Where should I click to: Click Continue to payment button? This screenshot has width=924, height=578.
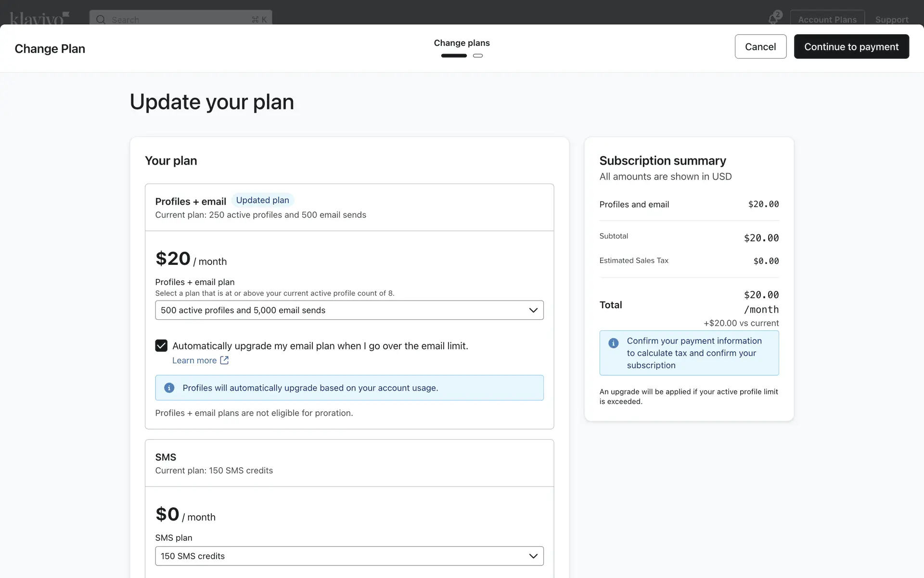point(851,47)
